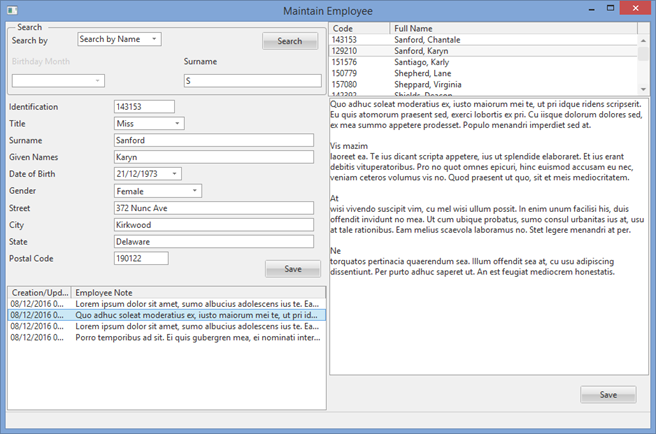Save the employee note text
Image resolution: width=656 pixels, height=434 pixels.
(608, 395)
